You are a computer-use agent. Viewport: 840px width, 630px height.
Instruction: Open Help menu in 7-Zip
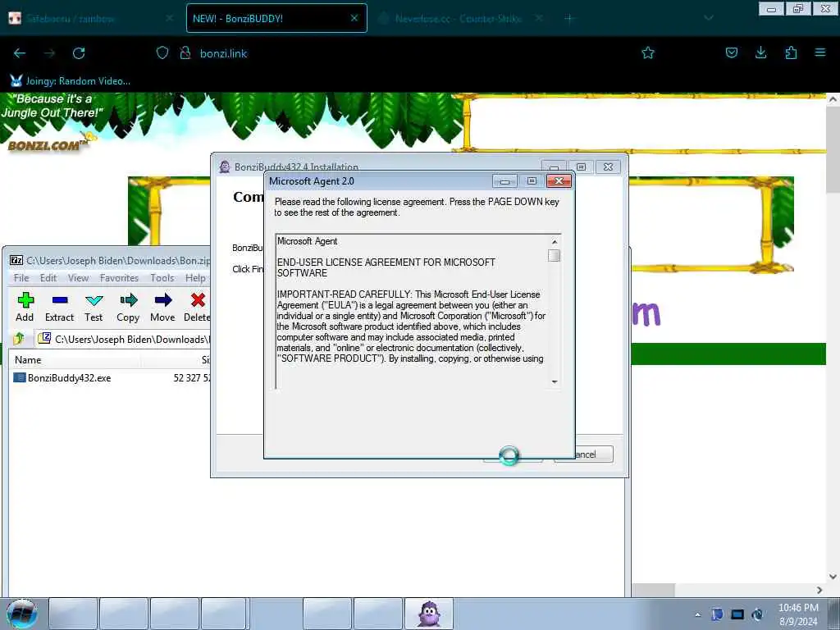(195, 278)
